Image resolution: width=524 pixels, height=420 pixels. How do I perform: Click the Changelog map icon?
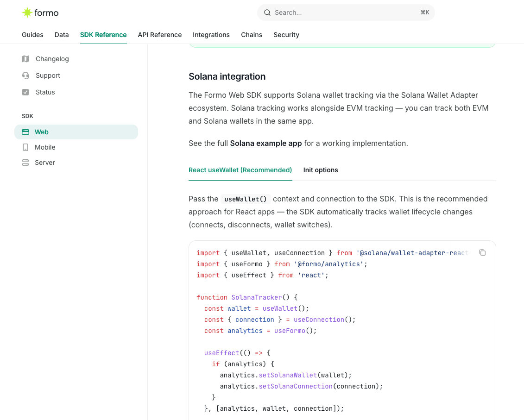click(25, 59)
